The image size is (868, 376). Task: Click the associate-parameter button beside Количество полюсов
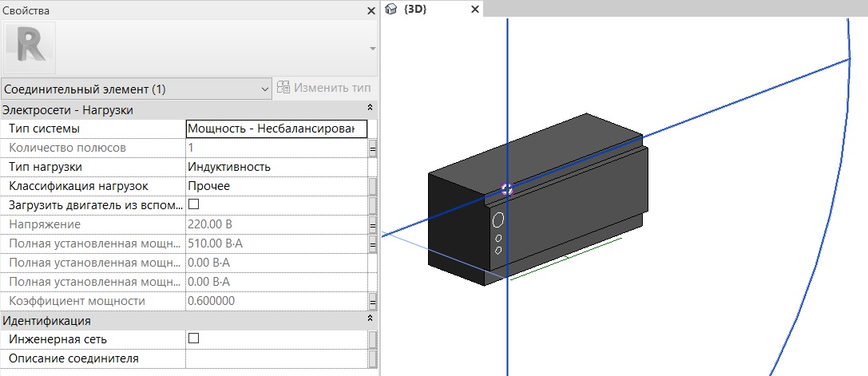372,148
